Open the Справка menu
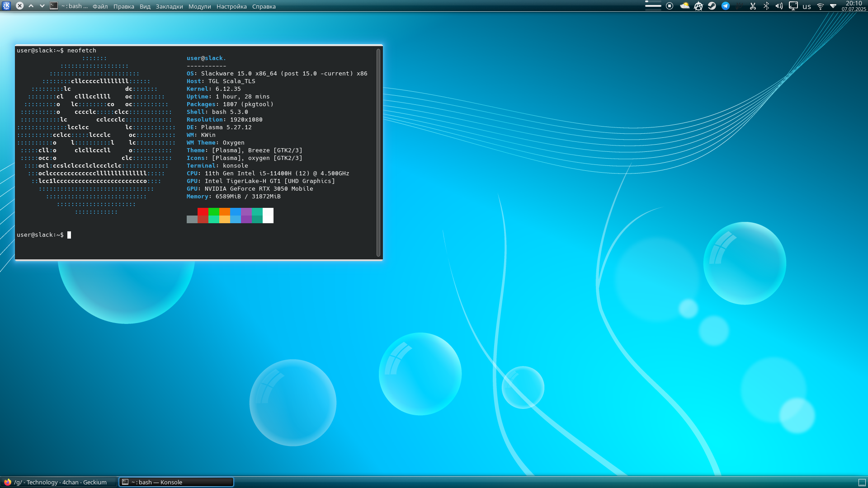This screenshot has width=868, height=488. pos(264,6)
